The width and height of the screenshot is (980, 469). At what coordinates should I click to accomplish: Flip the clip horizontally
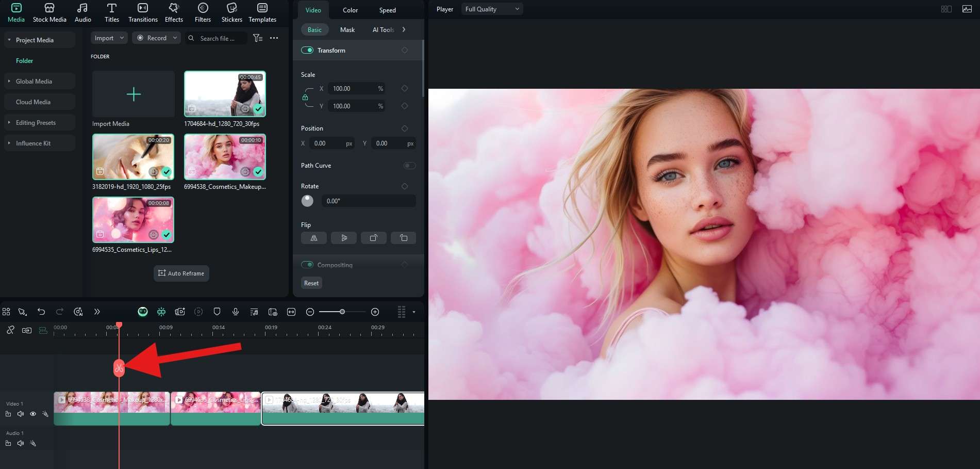tap(313, 238)
